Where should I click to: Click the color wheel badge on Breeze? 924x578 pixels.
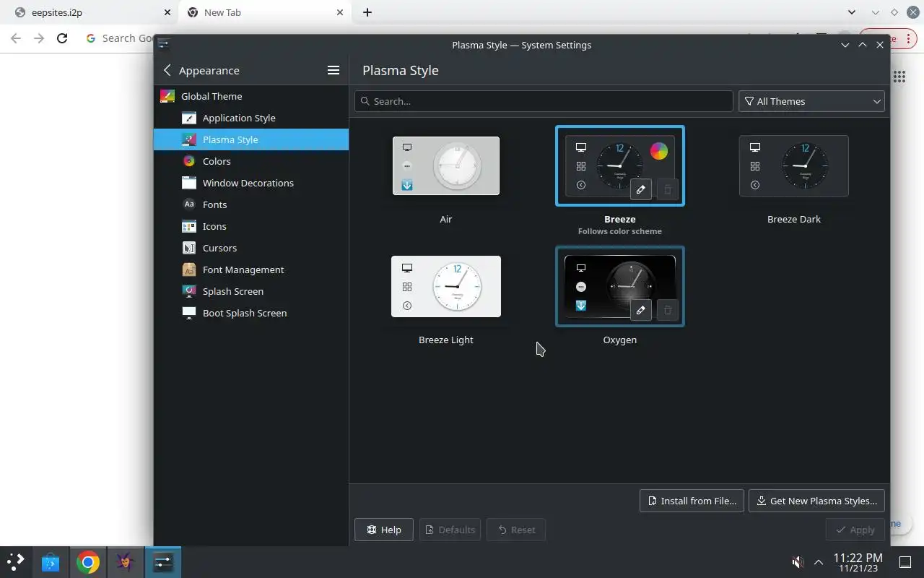click(x=658, y=151)
